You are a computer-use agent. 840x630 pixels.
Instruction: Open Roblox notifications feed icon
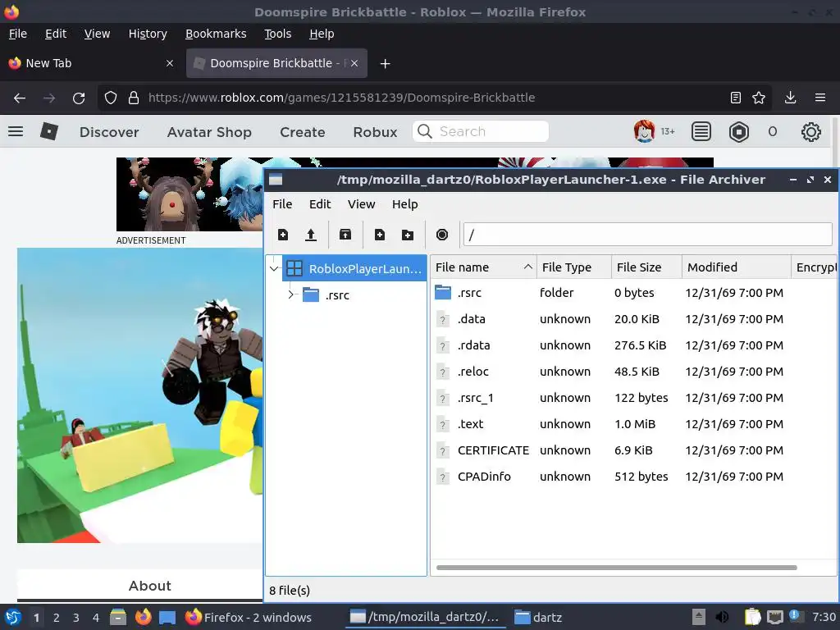pos(701,131)
